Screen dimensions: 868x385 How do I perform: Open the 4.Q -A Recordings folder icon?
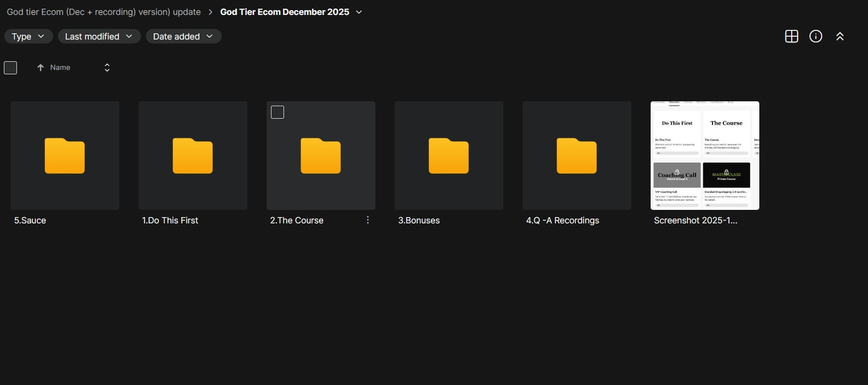point(577,155)
